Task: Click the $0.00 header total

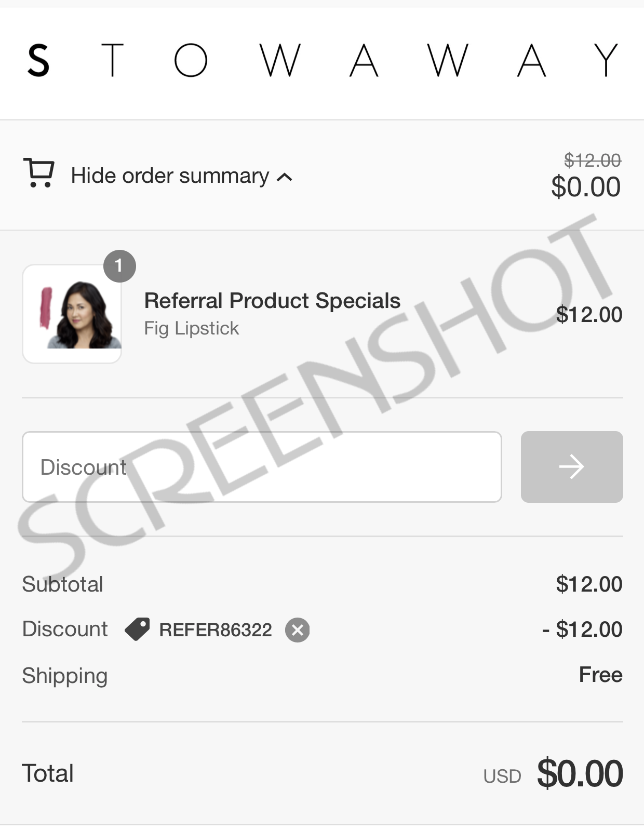Action: coord(586,187)
